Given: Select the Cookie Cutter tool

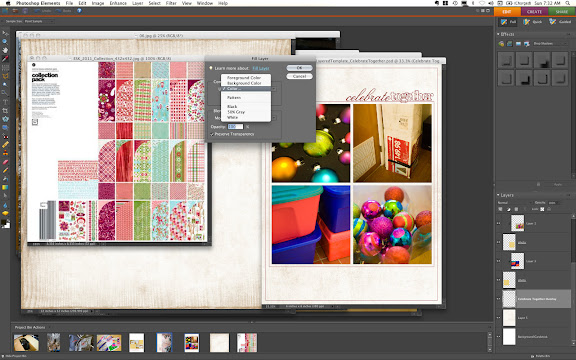Looking at the screenshot, I should (x=6, y=119).
